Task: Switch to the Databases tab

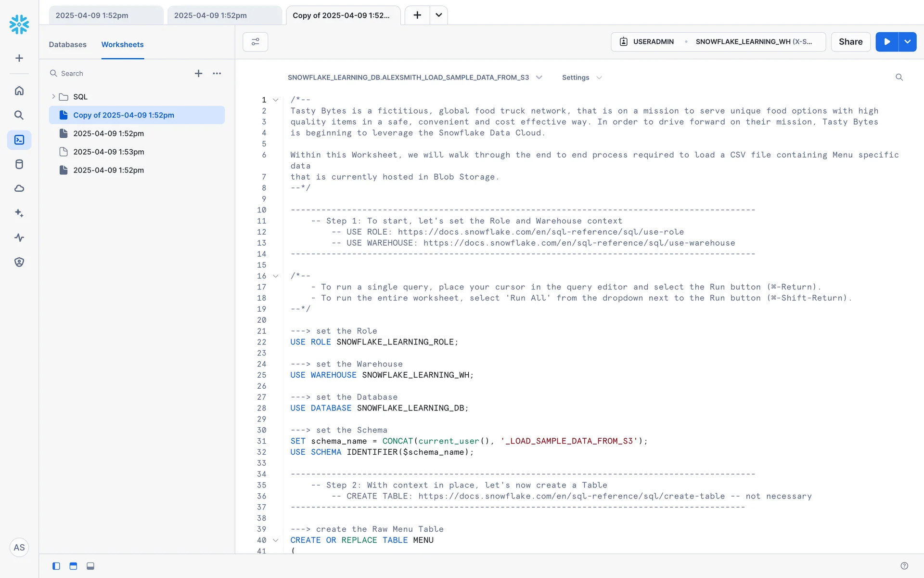Action: coord(67,44)
